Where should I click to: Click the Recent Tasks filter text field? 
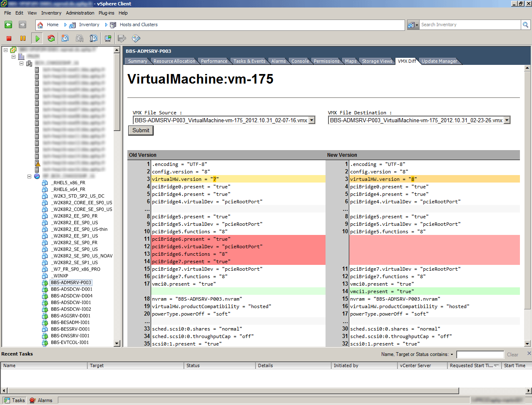click(x=480, y=355)
